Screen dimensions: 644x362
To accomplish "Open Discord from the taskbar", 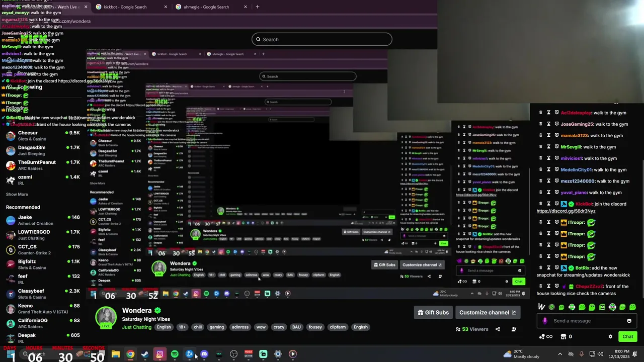I will tap(204, 354).
